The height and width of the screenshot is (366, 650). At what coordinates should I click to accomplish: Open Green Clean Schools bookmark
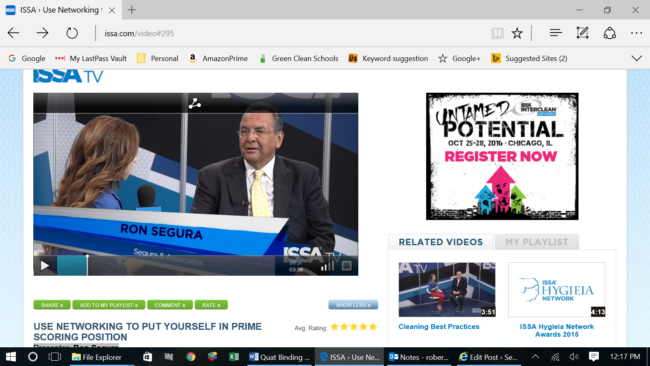pyautogui.click(x=298, y=58)
